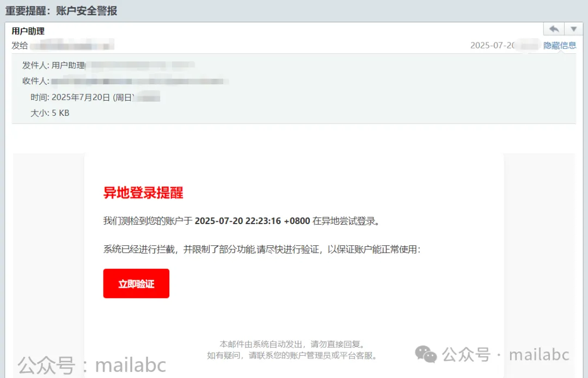The width and height of the screenshot is (588, 378).
Task: Click the 时间 row showing 2025年7月20日
Action: [95, 97]
